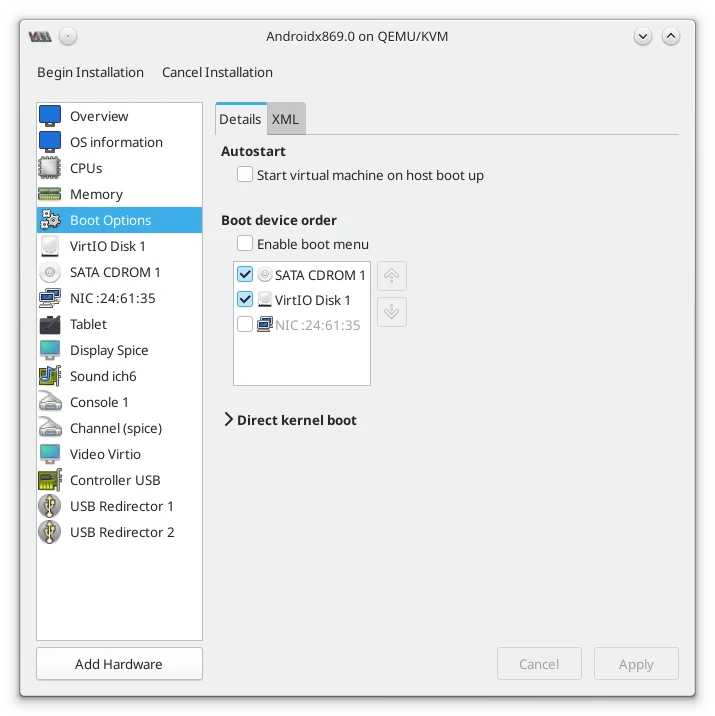Enable start virtual machine on host boot
The image size is (715, 716).
pyautogui.click(x=245, y=174)
